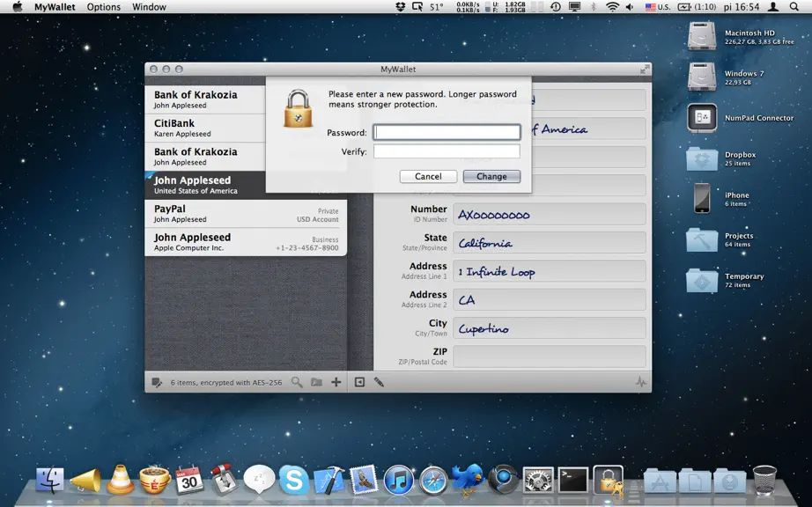Image resolution: width=812 pixels, height=507 pixels.
Task: Click the note edit icon beside item count
Action: [x=157, y=383]
